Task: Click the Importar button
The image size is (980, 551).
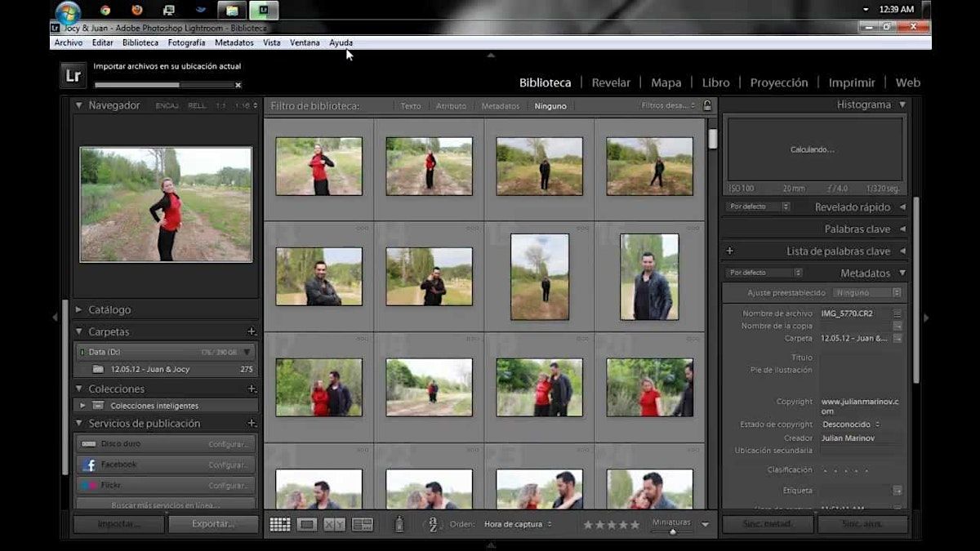Action: pos(118,524)
